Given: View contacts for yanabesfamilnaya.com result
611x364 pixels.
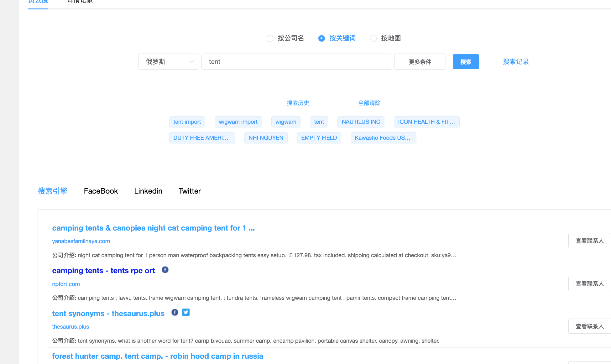Looking at the screenshot, I should click(589, 241).
